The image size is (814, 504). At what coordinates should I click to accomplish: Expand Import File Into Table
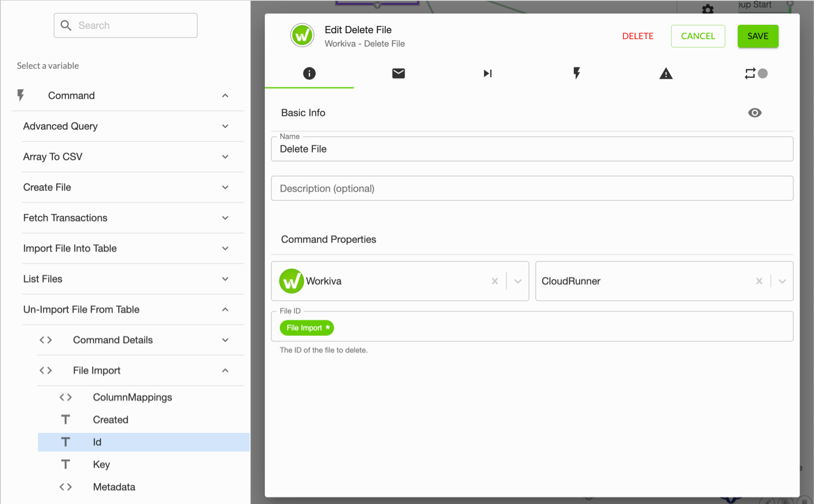(x=225, y=248)
